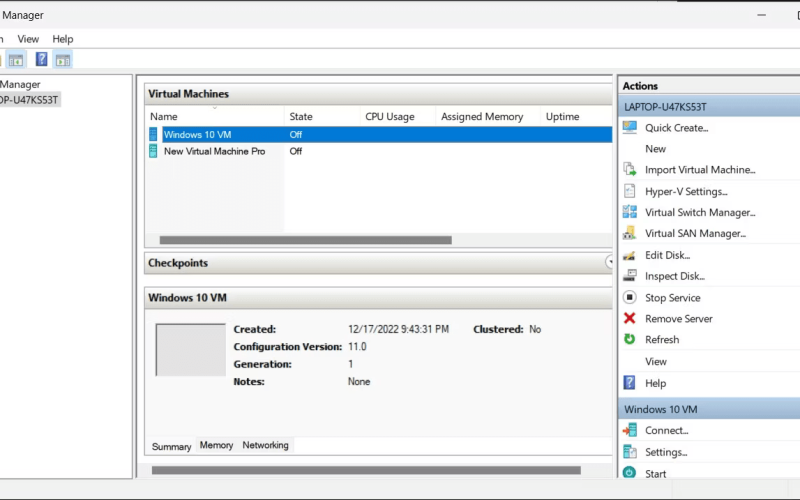Switch to the Networking tab
Screen dimensions: 800x500
pos(265,445)
